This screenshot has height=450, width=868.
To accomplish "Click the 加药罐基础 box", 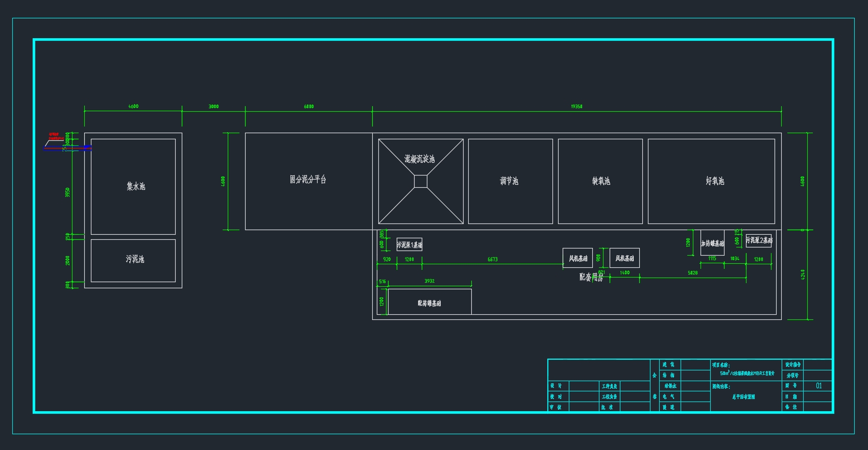I will click(x=712, y=244).
